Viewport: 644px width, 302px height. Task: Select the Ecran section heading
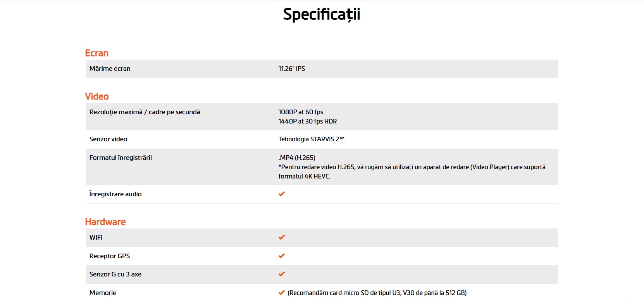click(97, 53)
